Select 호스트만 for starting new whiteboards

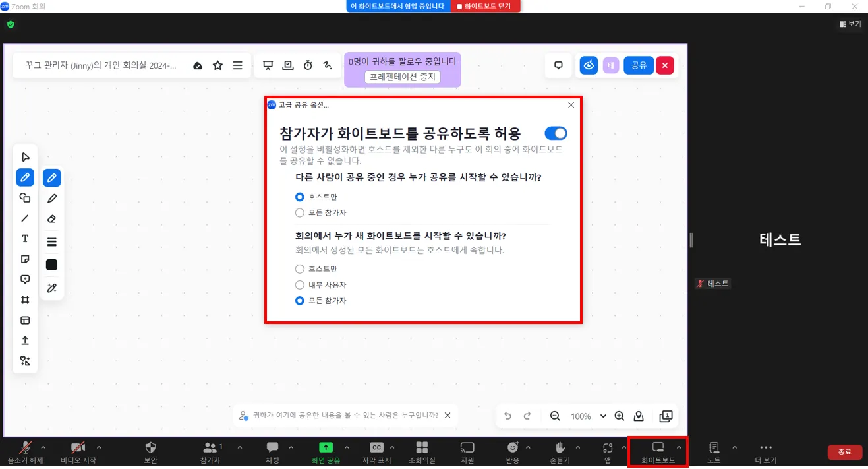click(x=300, y=269)
